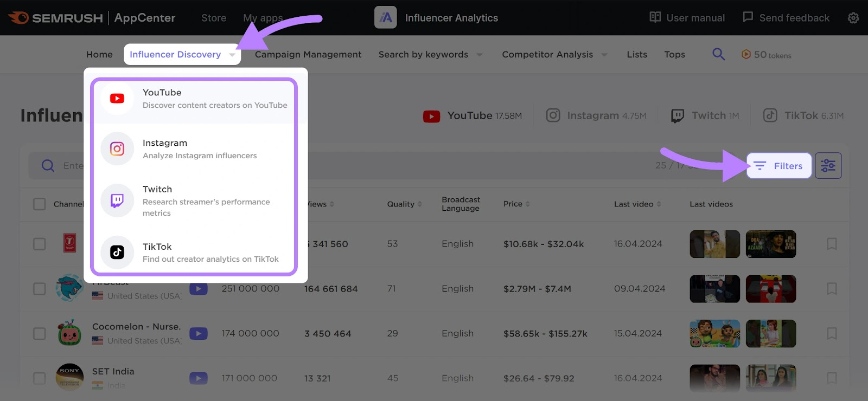Open the settings gear icon
Viewport: 868px width, 401px height.
[853, 18]
